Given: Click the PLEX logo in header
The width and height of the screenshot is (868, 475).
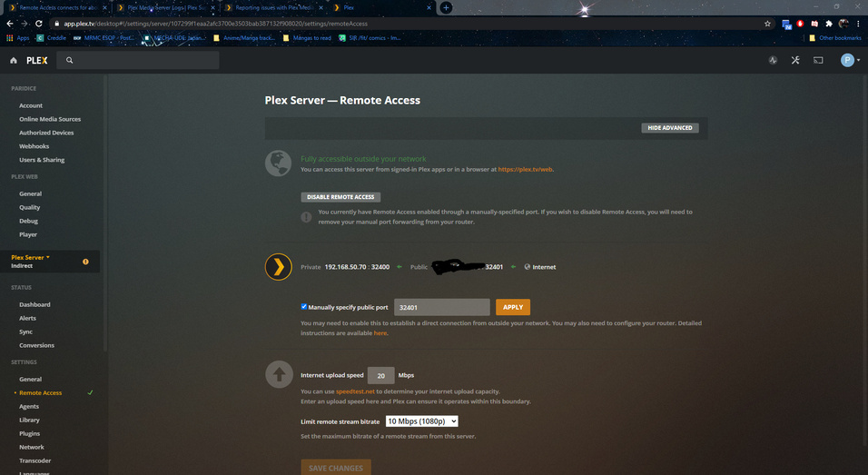Looking at the screenshot, I should point(37,60).
